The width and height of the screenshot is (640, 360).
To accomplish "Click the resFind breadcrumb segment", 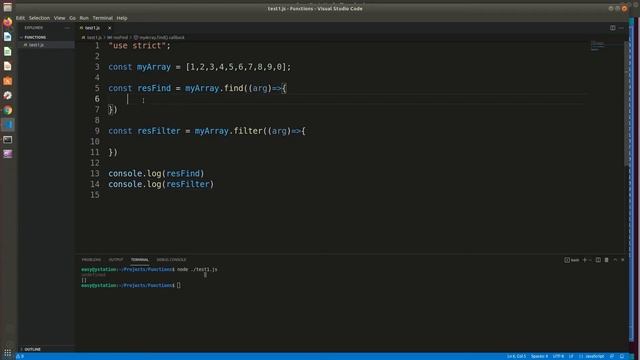I will click(118, 38).
